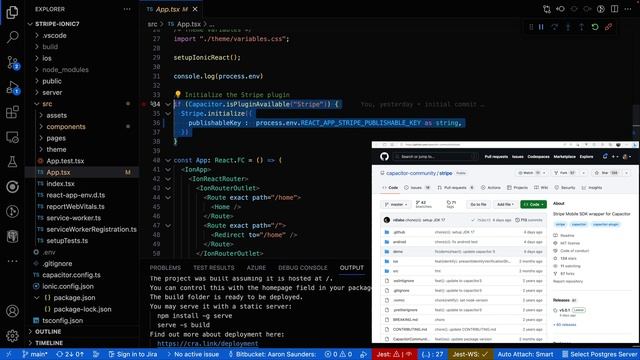Open the Manage gear menu
Screen dimensions: 640x360
pyautogui.click(x=12, y=336)
